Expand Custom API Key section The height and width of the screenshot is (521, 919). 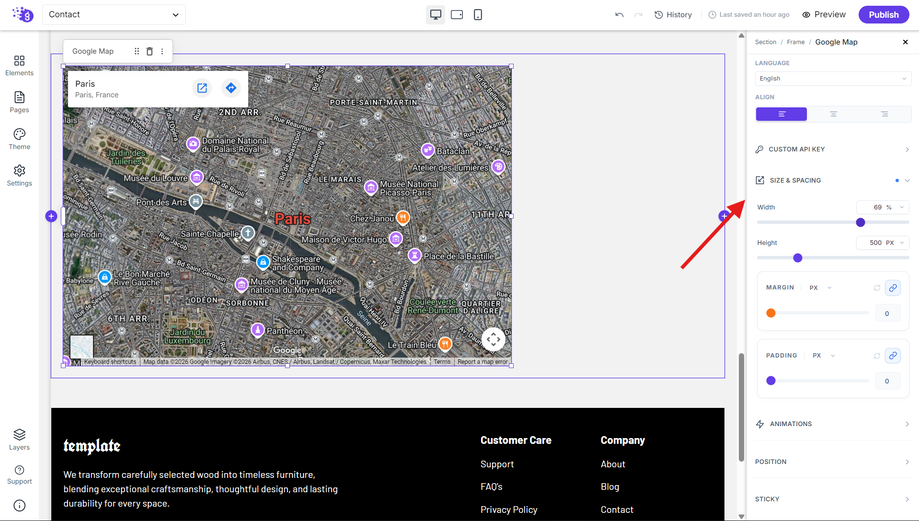pyautogui.click(x=833, y=149)
